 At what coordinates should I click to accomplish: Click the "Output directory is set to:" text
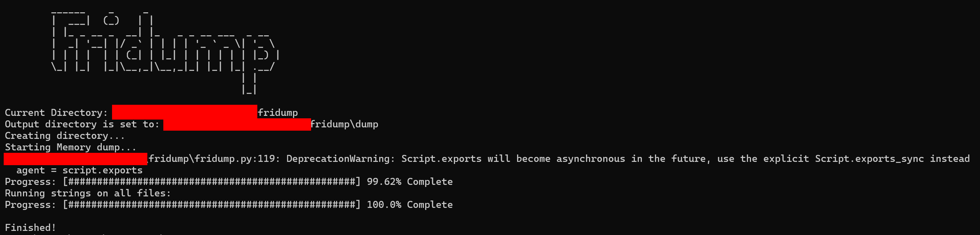(82, 124)
